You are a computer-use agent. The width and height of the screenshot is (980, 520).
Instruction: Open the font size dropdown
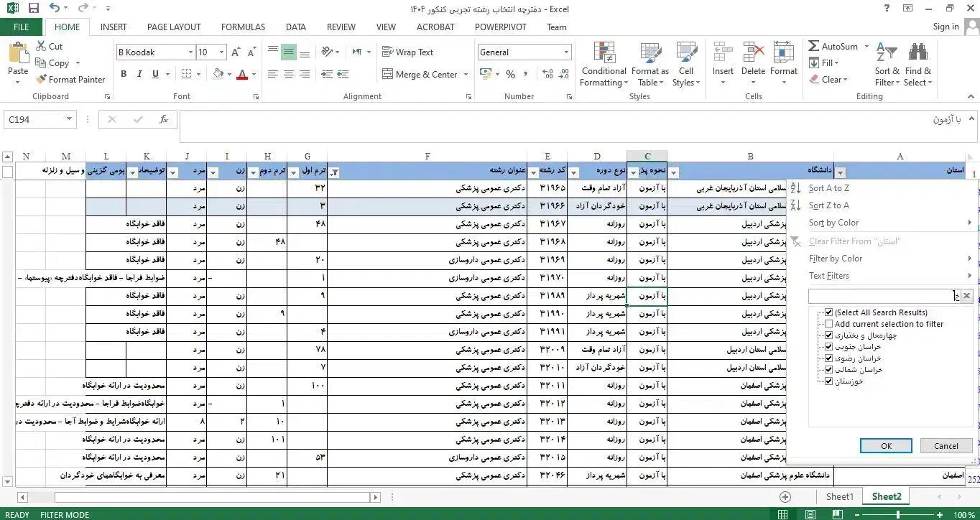[x=222, y=52]
